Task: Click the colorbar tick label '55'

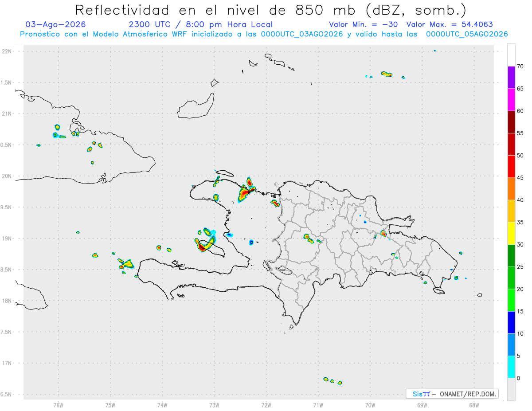Action: pos(520,133)
